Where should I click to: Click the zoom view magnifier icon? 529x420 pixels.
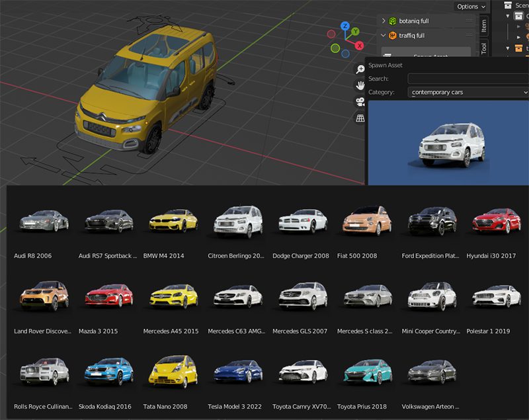(x=360, y=69)
